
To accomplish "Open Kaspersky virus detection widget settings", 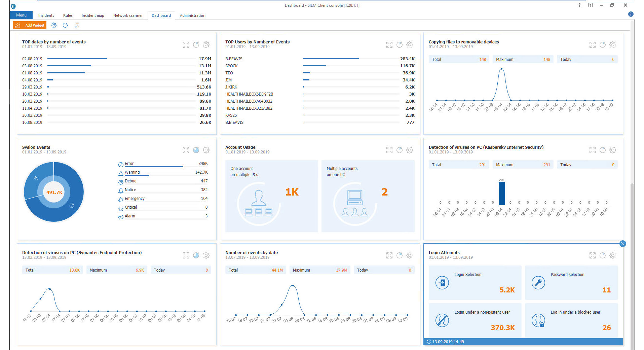I will pyautogui.click(x=613, y=150).
